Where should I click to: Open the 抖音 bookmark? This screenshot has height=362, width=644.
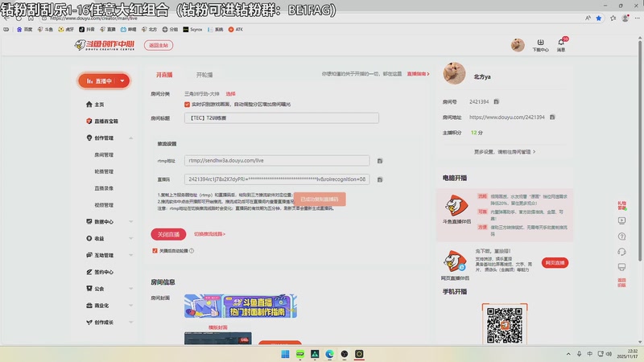click(x=87, y=30)
